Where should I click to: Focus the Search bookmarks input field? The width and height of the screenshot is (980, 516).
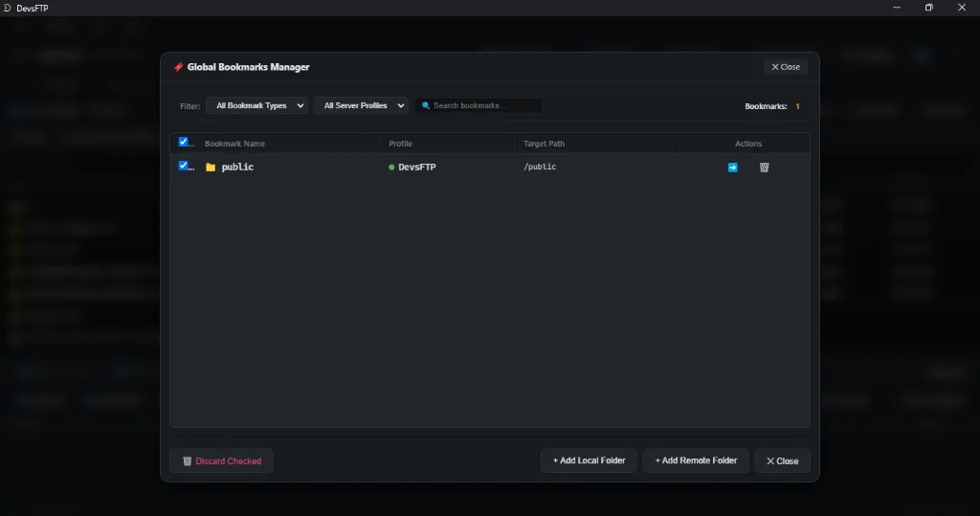tap(479, 105)
